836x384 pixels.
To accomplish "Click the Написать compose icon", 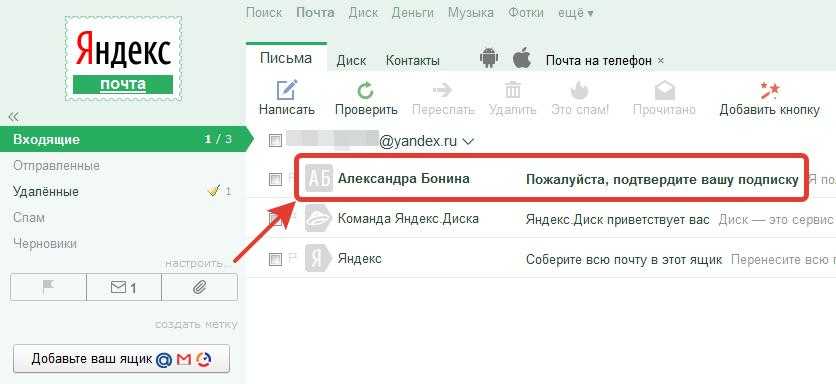I will click(x=287, y=90).
